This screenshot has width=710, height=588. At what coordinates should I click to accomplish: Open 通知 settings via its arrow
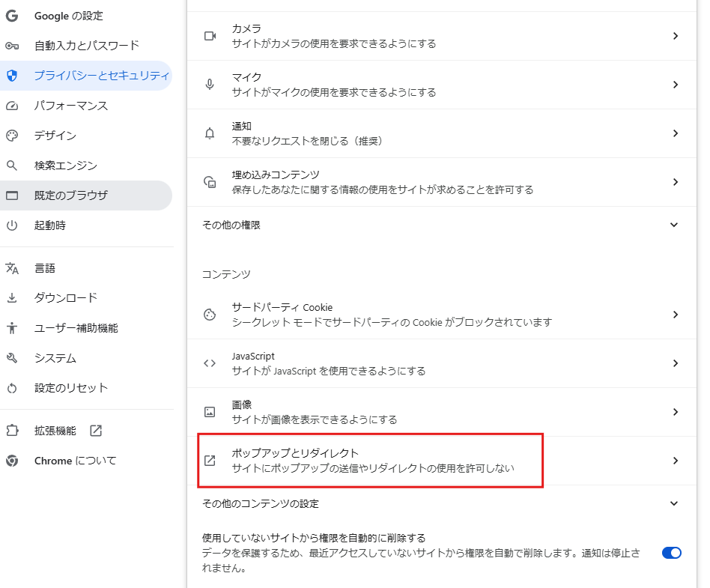[x=675, y=133]
